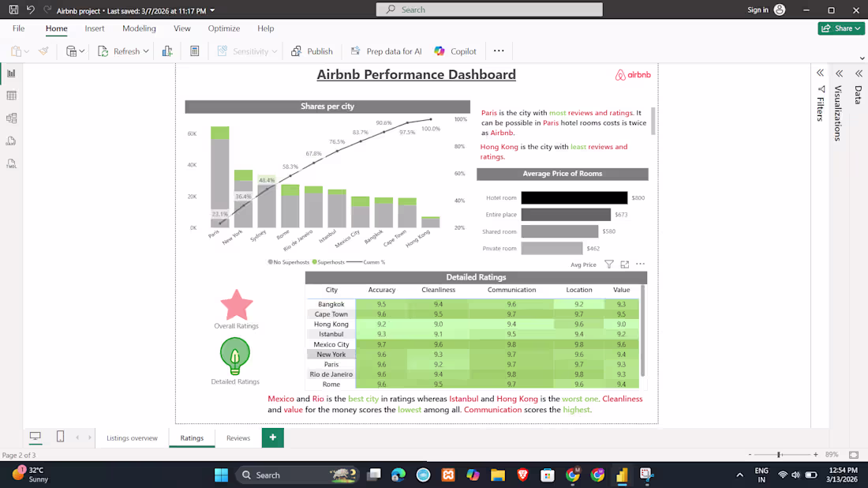Screen dimensions: 868x488
Task: Click the Publish button
Action: tap(312, 51)
